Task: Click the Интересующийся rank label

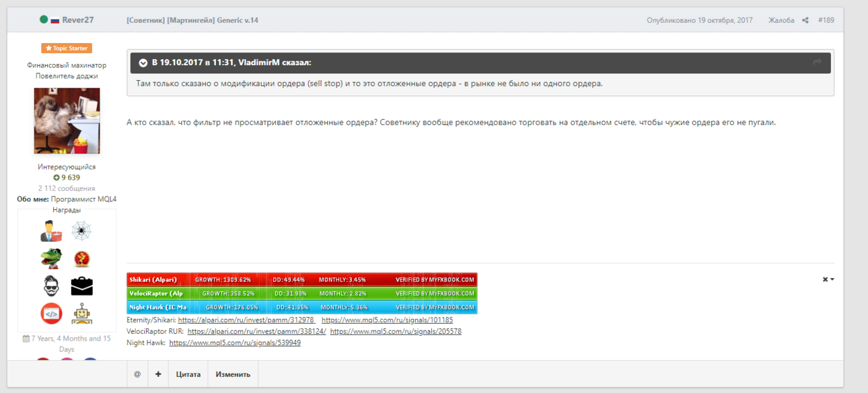Action: pos(67,167)
